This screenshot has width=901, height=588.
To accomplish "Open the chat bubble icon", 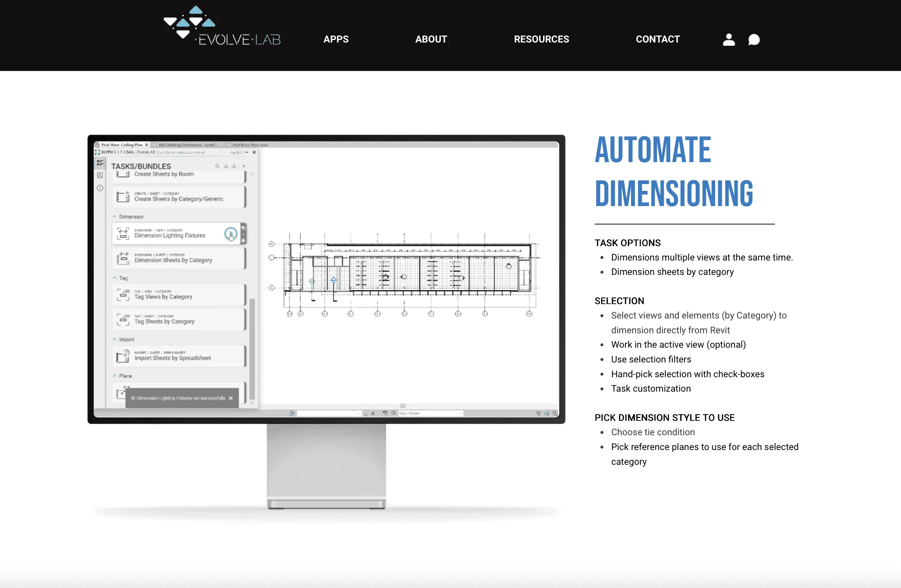I will click(x=753, y=39).
